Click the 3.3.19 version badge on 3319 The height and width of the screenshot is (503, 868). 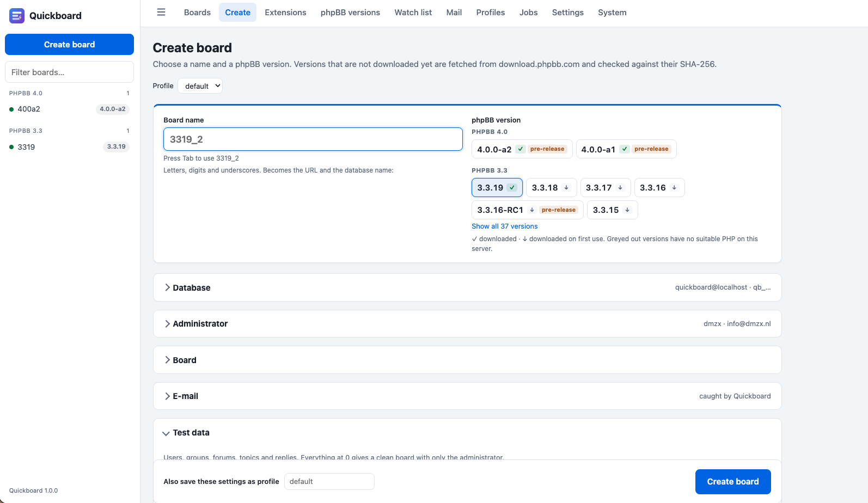[x=117, y=147]
